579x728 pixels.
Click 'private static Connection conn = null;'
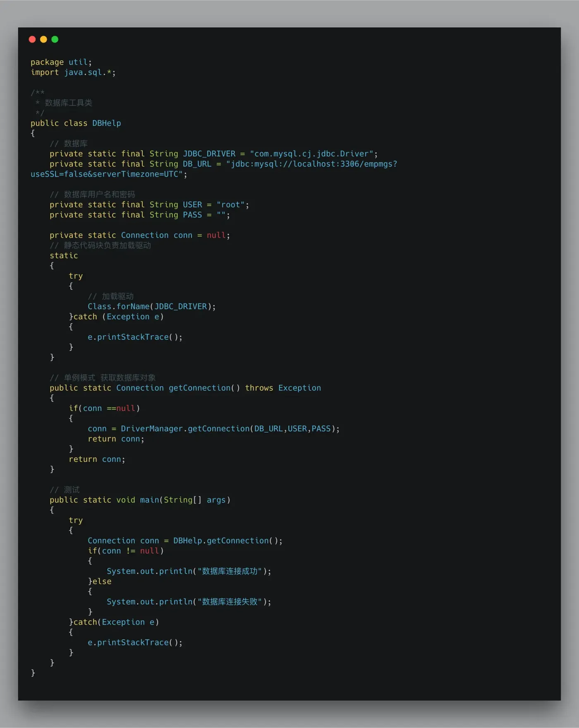point(140,235)
